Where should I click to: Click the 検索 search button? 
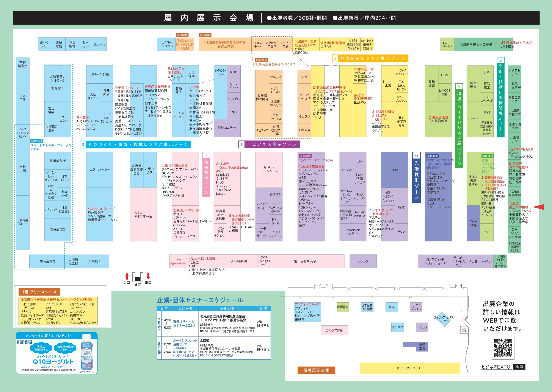pyautogui.click(x=519, y=367)
